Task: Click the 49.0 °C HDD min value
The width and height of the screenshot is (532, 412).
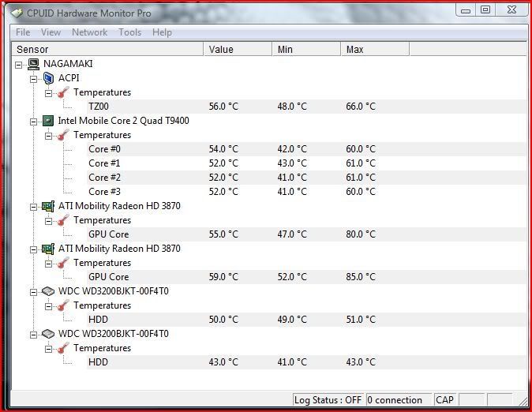Action: (x=292, y=320)
